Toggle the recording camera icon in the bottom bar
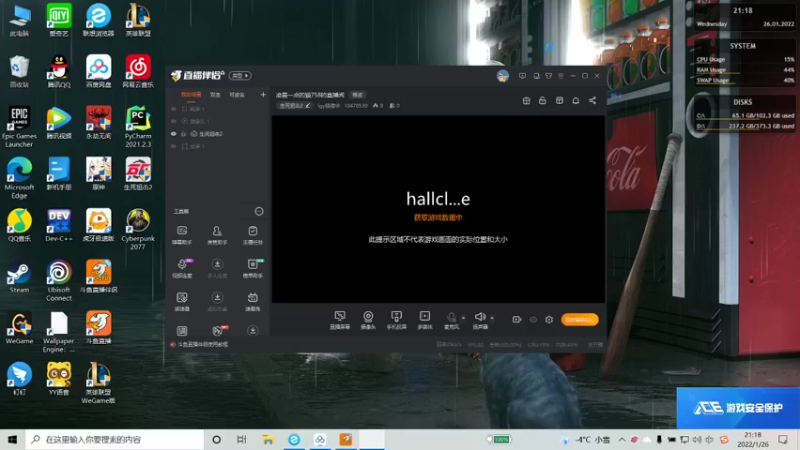Viewport: 800px width, 450px height. tap(516, 319)
